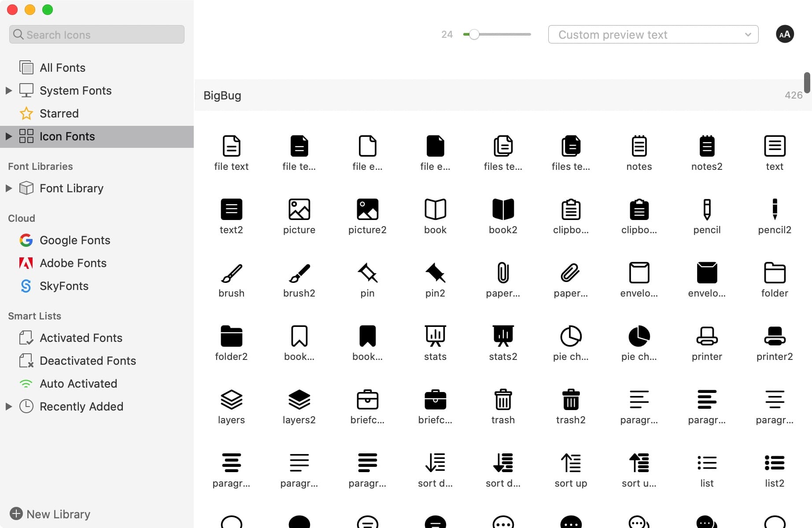Image resolution: width=812 pixels, height=528 pixels.
Task: Expand the System Fonts tree item
Action: coord(8,91)
